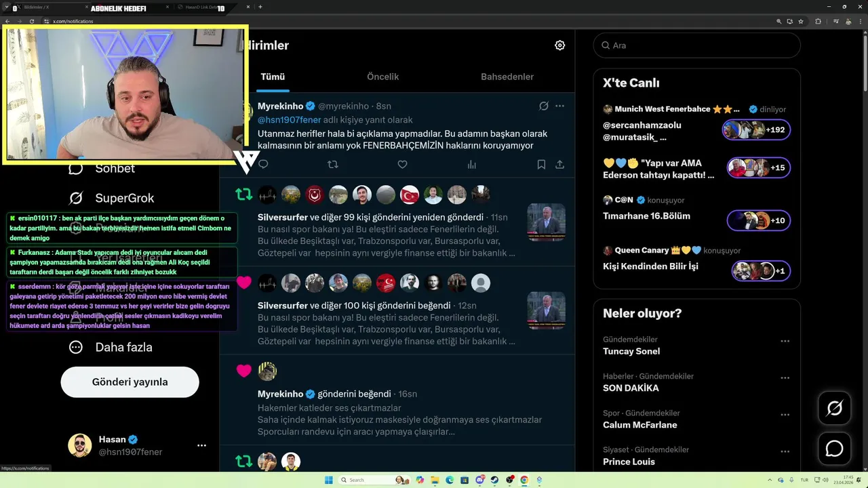Screen dimensions: 868x488
Task: Open more options on Myrekinho's post
Action: (559, 106)
